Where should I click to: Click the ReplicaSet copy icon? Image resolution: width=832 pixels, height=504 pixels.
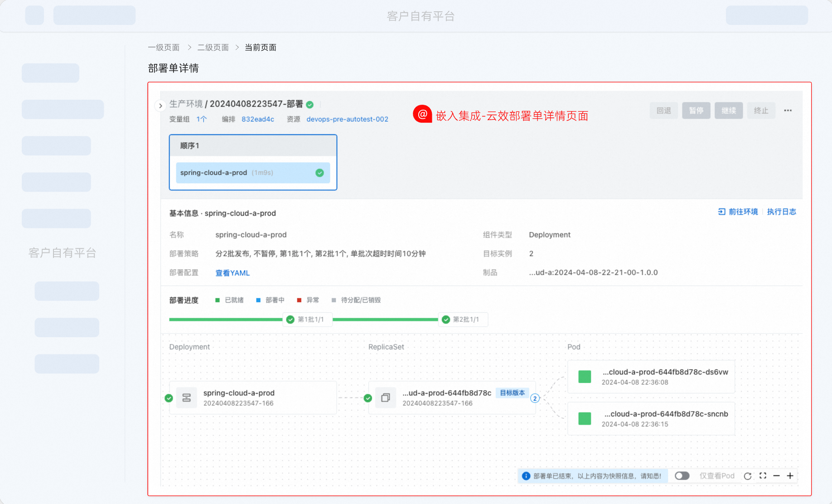click(x=386, y=398)
